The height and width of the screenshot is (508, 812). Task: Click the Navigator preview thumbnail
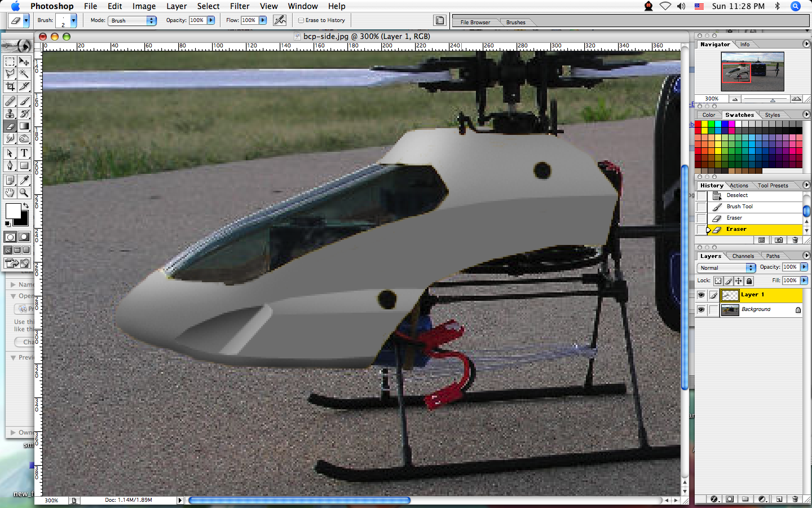pyautogui.click(x=753, y=72)
